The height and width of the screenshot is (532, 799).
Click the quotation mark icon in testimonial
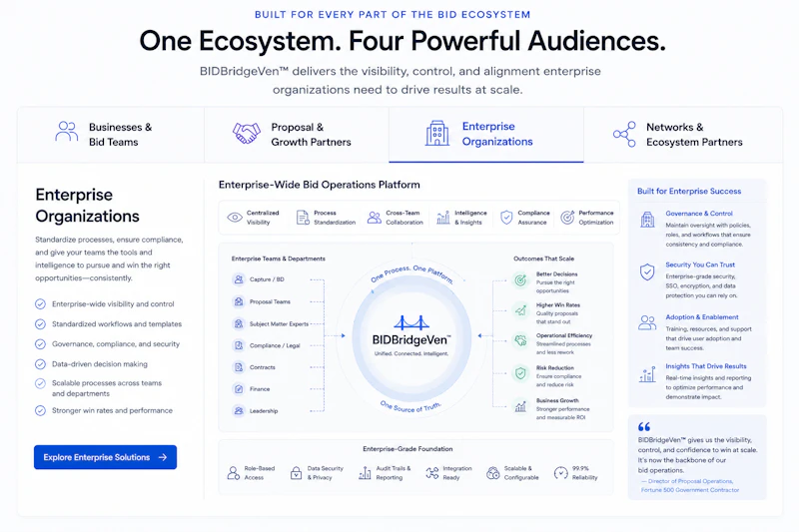point(644,426)
